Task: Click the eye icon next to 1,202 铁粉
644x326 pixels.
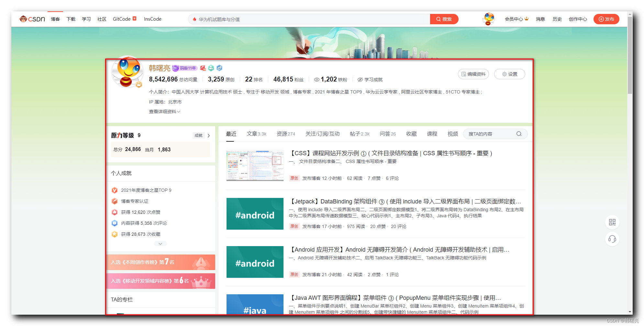Action: coord(317,80)
